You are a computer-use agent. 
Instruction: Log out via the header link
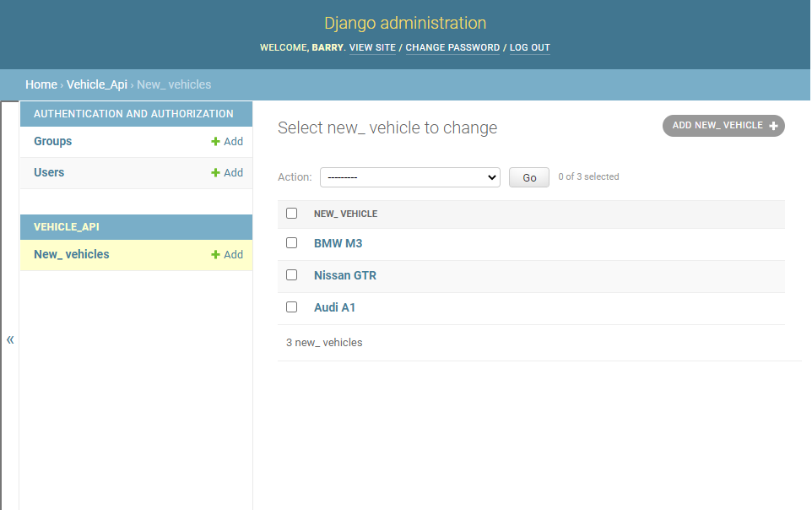click(x=530, y=47)
